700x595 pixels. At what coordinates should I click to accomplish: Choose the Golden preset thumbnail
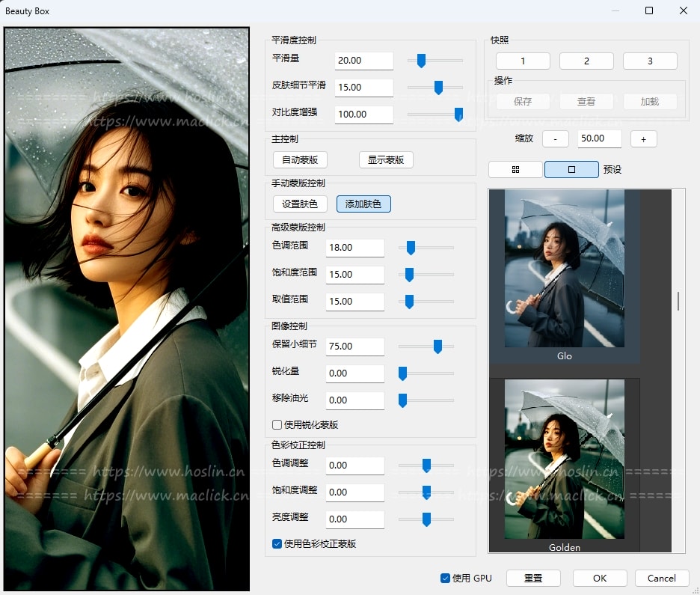click(564, 460)
